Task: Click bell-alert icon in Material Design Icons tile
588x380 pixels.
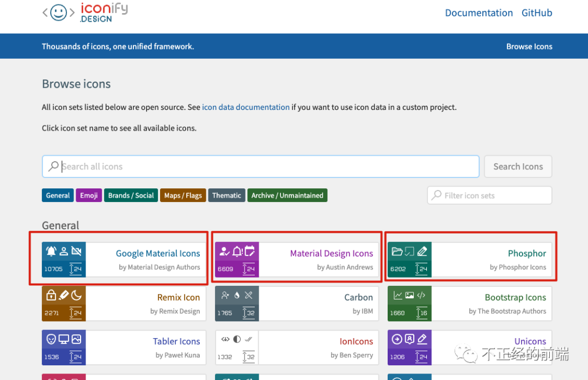Action: pos(237,251)
